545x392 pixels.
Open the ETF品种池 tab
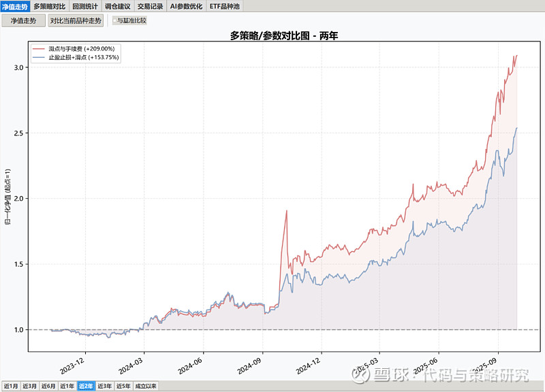(x=225, y=6)
